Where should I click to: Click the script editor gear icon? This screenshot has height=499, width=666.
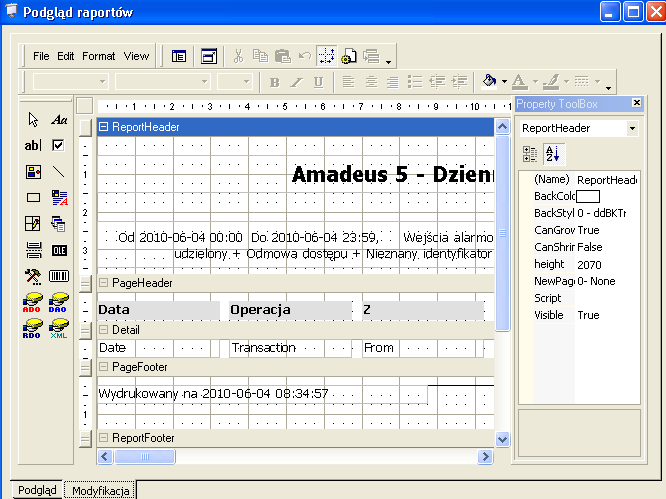pyautogui.click(x=349, y=56)
